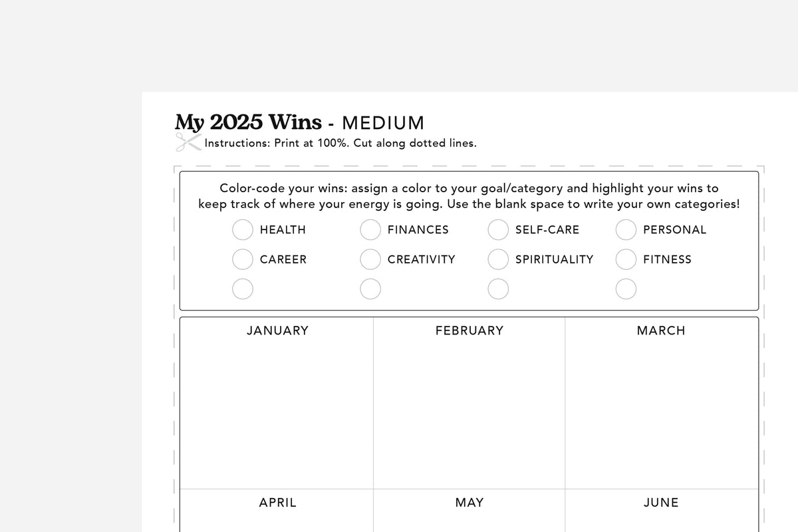Screen dimensions: 798x532
Task: Select the HEALTH category circle
Action: point(243,229)
